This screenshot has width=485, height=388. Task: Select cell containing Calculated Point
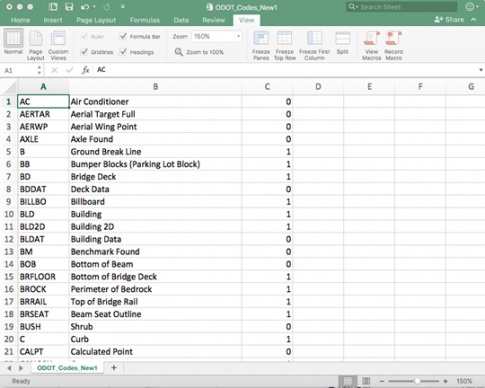(x=155, y=352)
